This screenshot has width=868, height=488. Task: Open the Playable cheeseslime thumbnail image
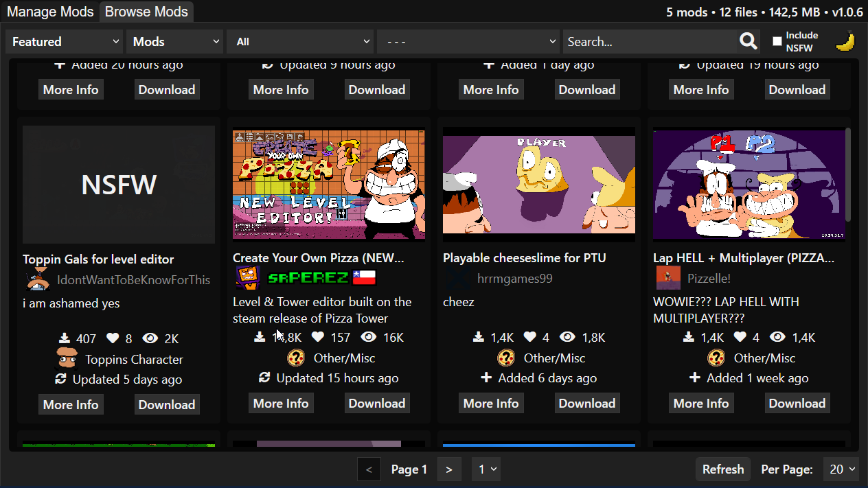[539, 185]
